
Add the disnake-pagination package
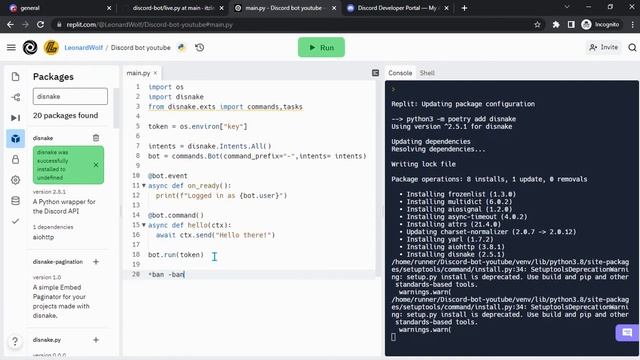pos(96,262)
